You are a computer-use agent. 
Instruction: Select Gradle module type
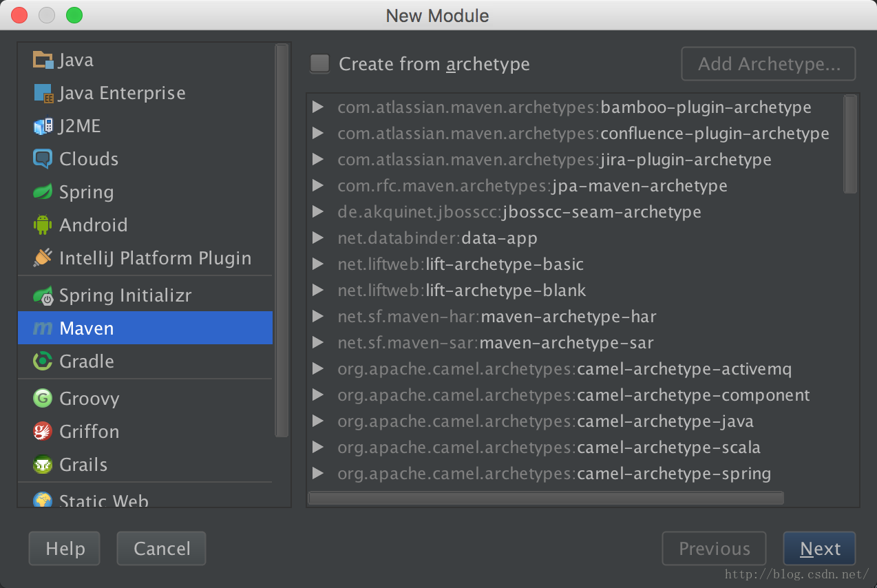(145, 361)
